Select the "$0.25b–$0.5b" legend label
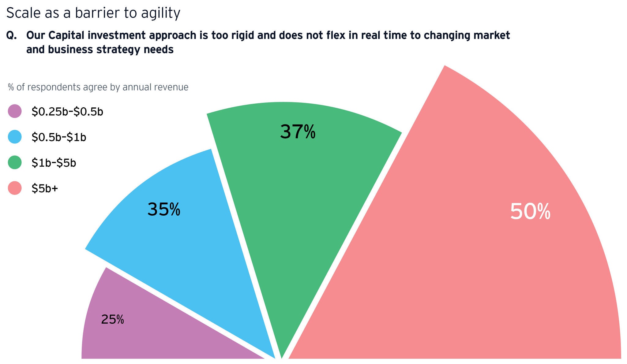627x364 pixels. 67,112
